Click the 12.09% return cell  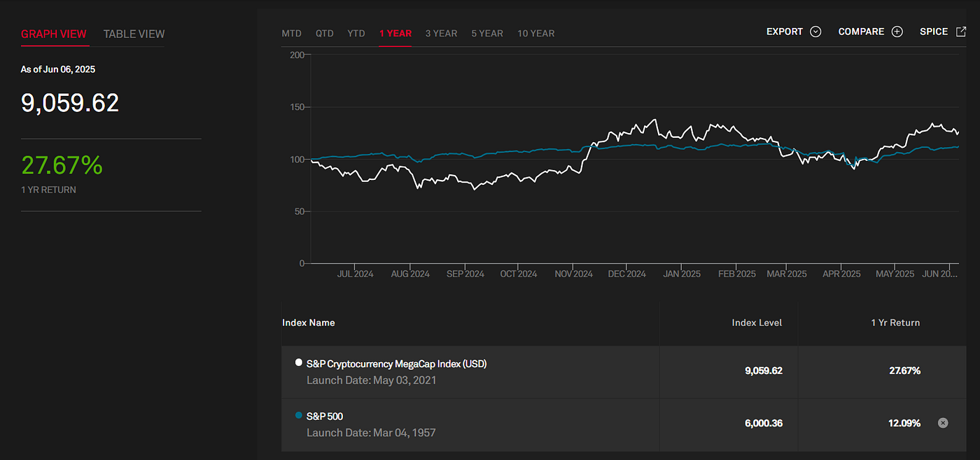[904, 423]
